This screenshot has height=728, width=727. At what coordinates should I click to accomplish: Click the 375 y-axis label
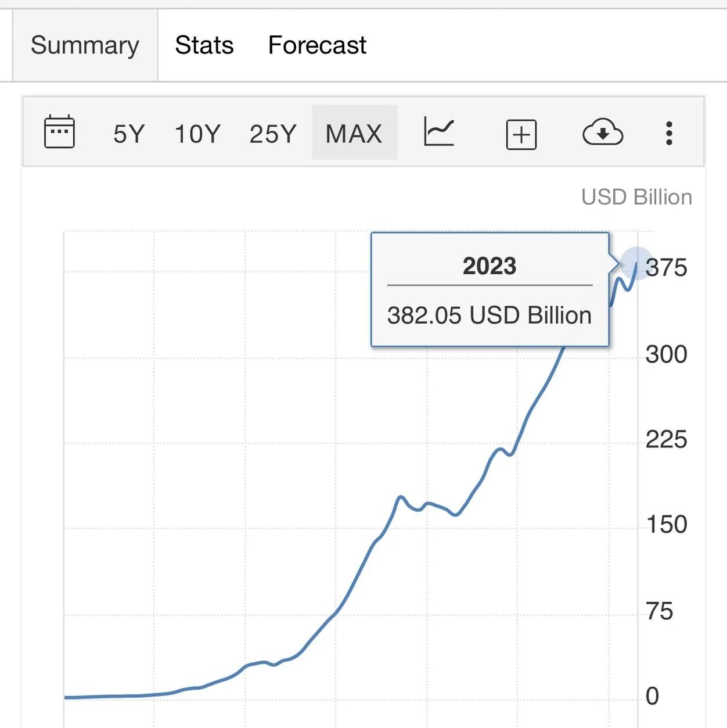[x=666, y=268]
